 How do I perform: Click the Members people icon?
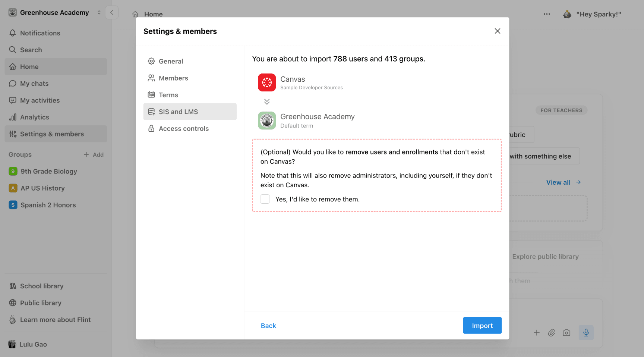(151, 78)
